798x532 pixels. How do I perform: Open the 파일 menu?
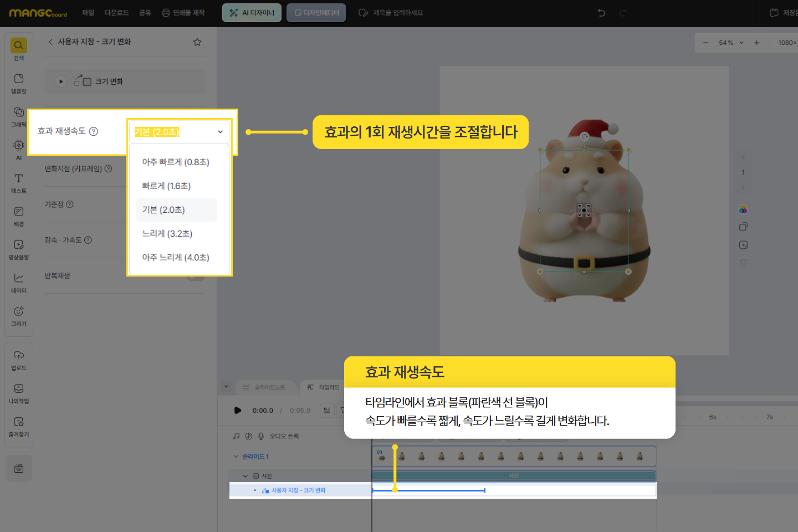[88, 13]
